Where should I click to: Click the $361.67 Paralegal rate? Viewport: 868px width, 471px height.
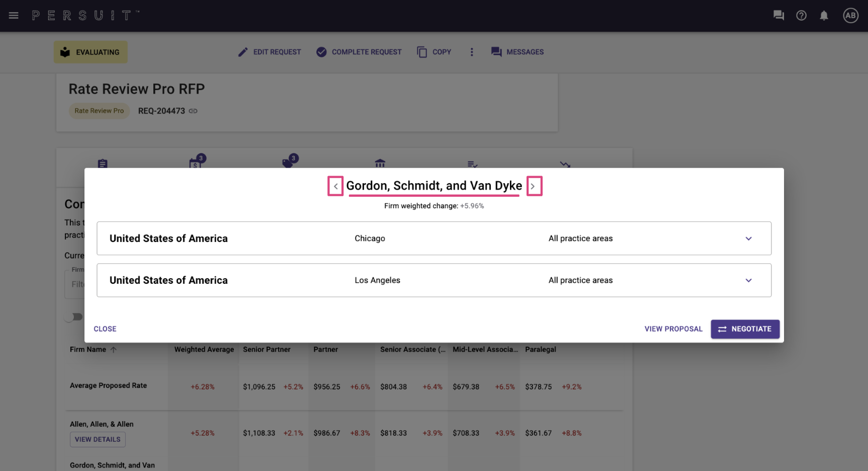(538, 433)
